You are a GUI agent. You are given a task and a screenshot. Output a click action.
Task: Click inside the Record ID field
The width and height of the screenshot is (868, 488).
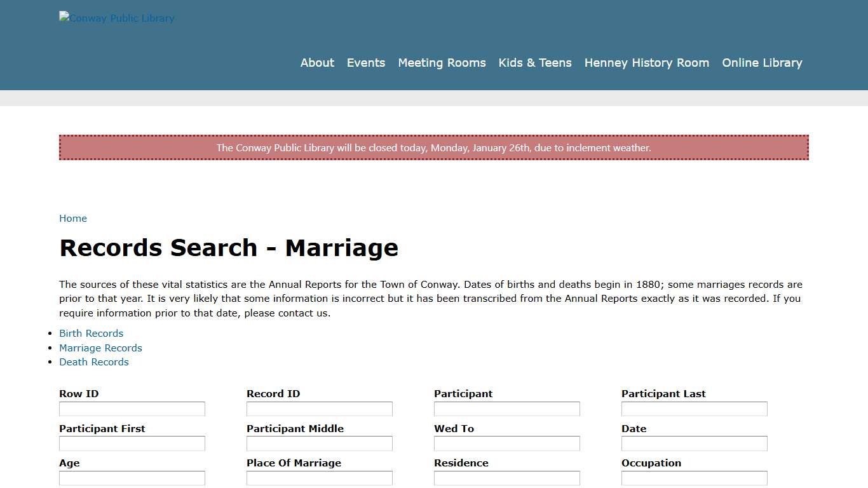tap(319, 409)
